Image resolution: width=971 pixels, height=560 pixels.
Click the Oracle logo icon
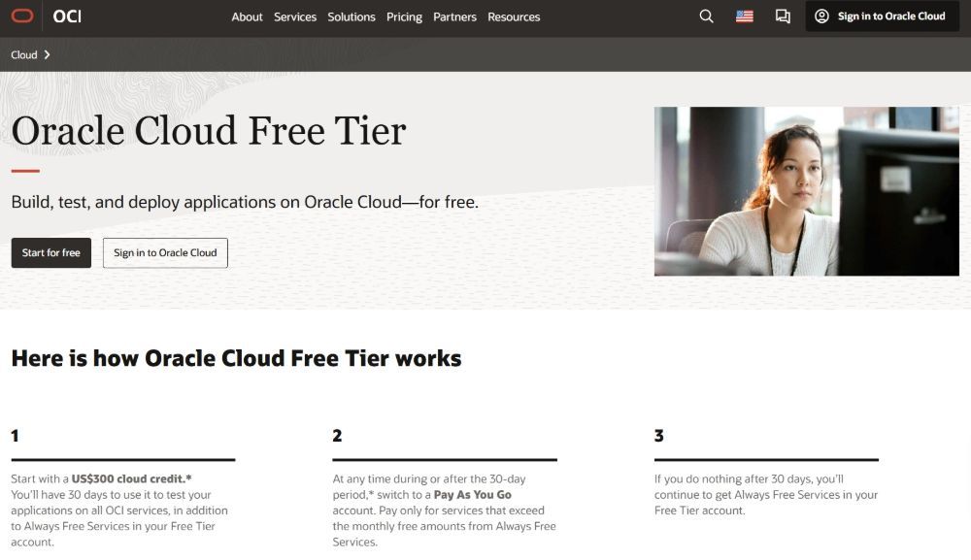click(22, 16)
